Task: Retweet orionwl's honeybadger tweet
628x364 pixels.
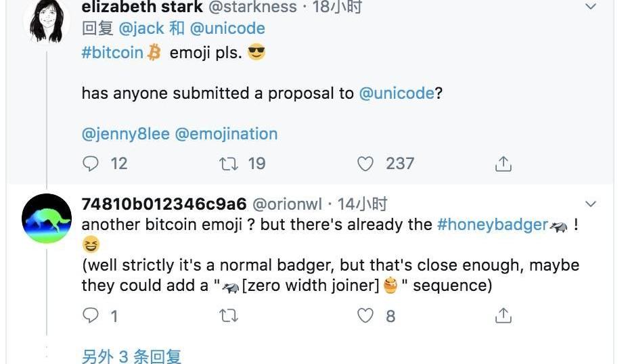Action: click(229, 316)
